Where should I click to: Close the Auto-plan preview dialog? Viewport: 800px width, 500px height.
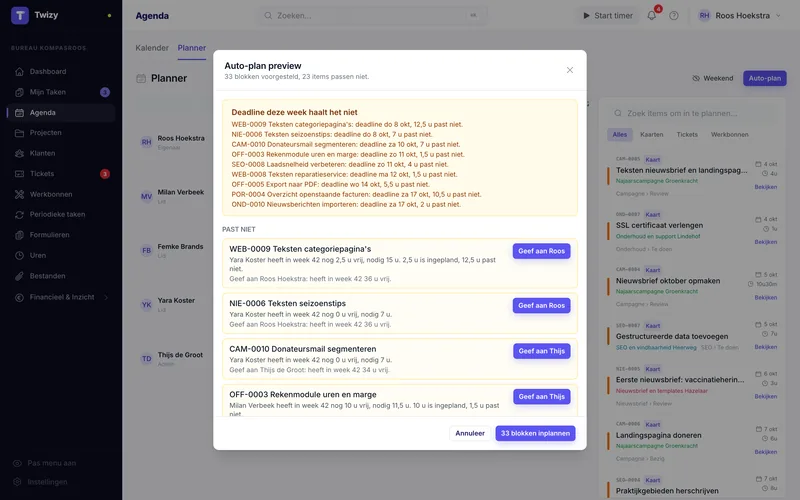(x=570, y=70)
